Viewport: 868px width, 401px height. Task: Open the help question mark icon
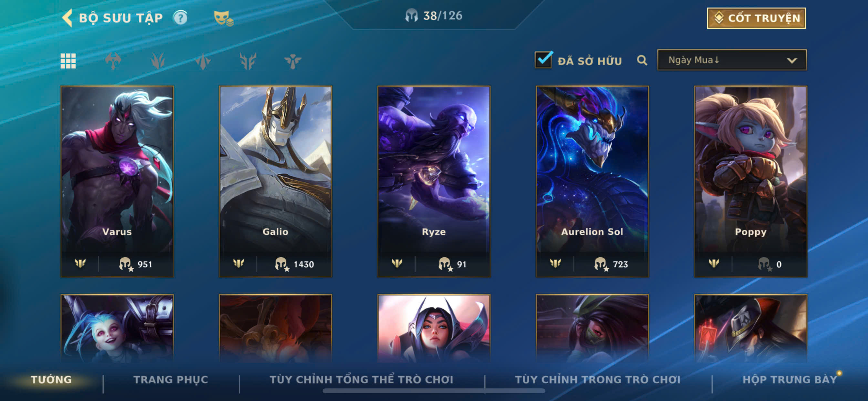[180, 17]
